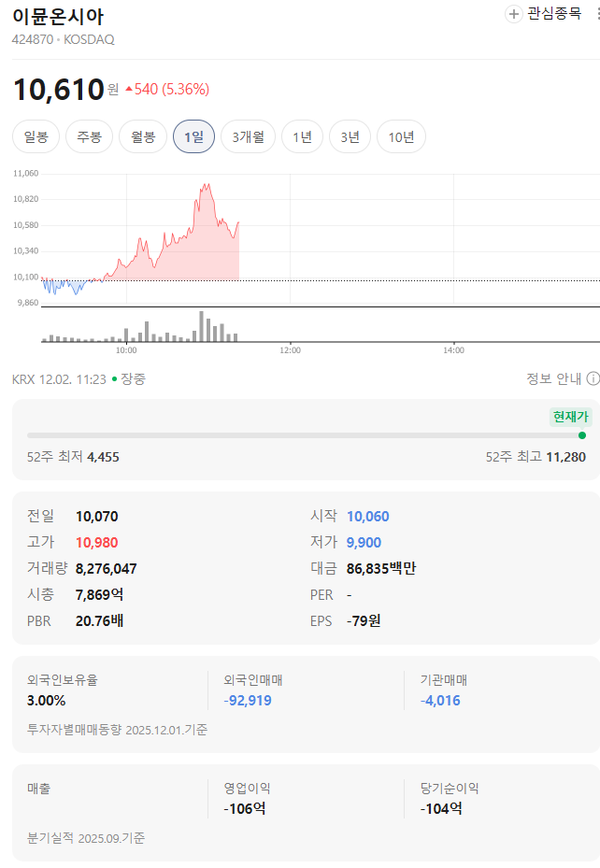This screenshot has height=868, width=600.
Task: Click 투자자별매매동향 2025.12.01.기준 text
Action: click(x=118, y=730)
